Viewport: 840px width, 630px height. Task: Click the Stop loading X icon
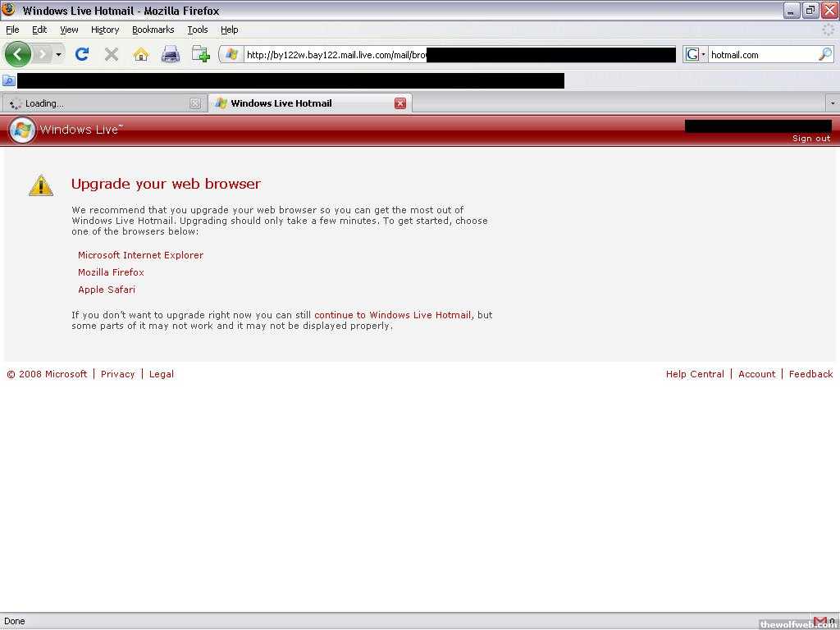111,54
